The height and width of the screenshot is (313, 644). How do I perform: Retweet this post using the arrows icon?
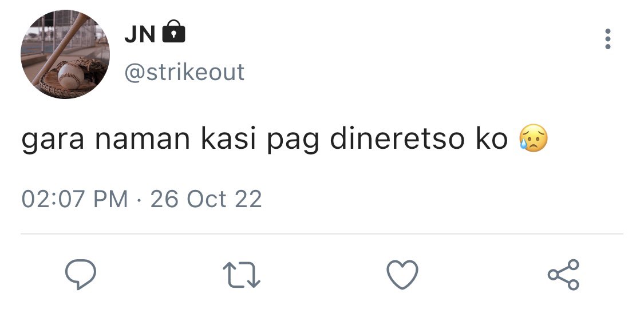pos(242,275)
